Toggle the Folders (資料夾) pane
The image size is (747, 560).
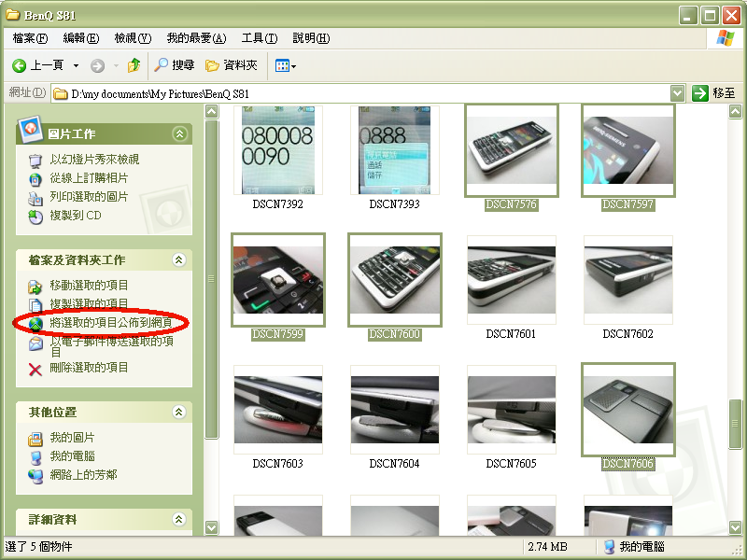pyautogui.click(x=232, y=65)
